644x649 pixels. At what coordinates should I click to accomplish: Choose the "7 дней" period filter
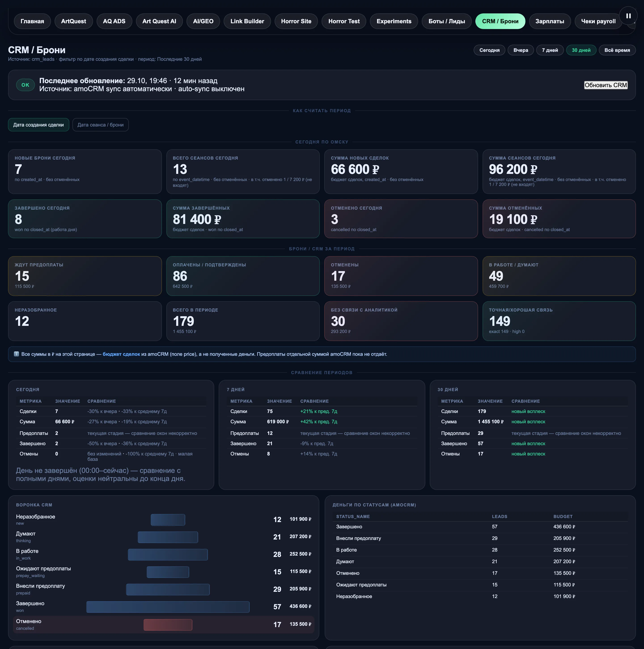(x=550, y=50)
